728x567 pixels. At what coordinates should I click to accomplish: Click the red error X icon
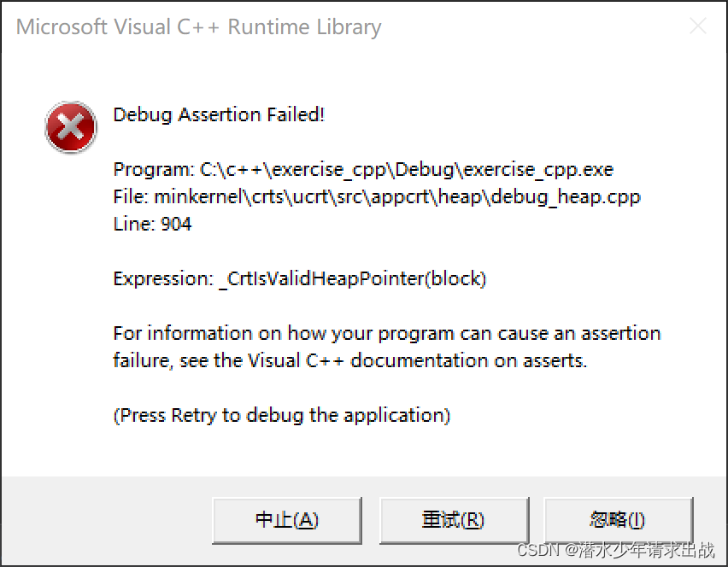coord(70,127)
